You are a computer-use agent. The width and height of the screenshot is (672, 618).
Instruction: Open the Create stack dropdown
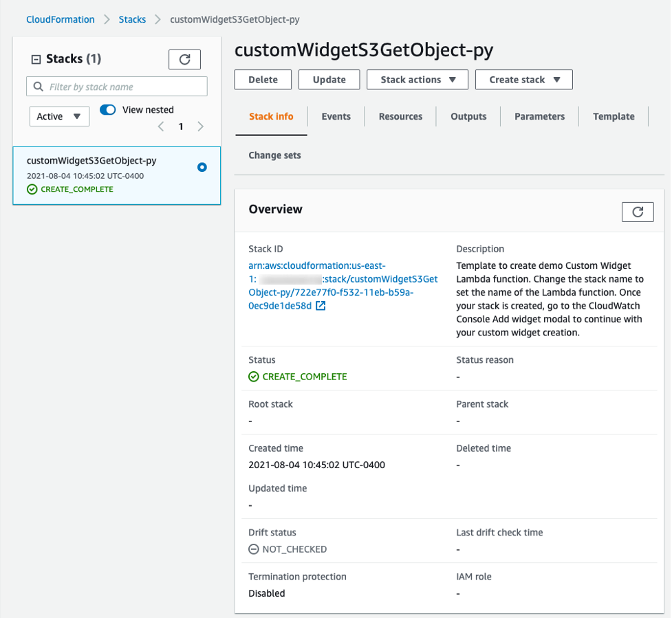523,79
